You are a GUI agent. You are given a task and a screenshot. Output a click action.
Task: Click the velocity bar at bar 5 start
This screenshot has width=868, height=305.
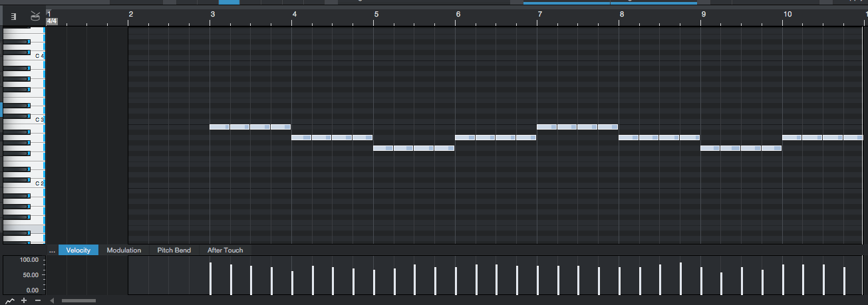click(x=374, y=282)
